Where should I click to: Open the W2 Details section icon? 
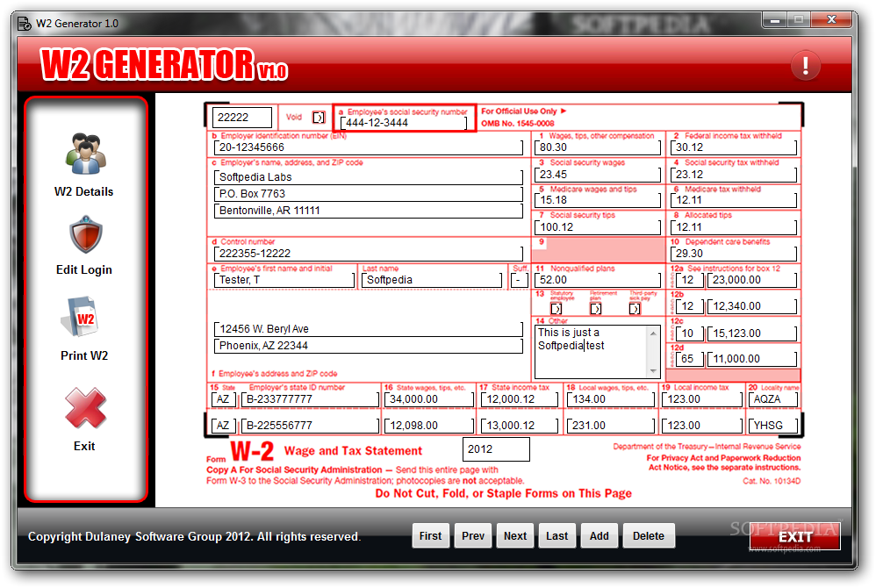(x=85, y=154)
